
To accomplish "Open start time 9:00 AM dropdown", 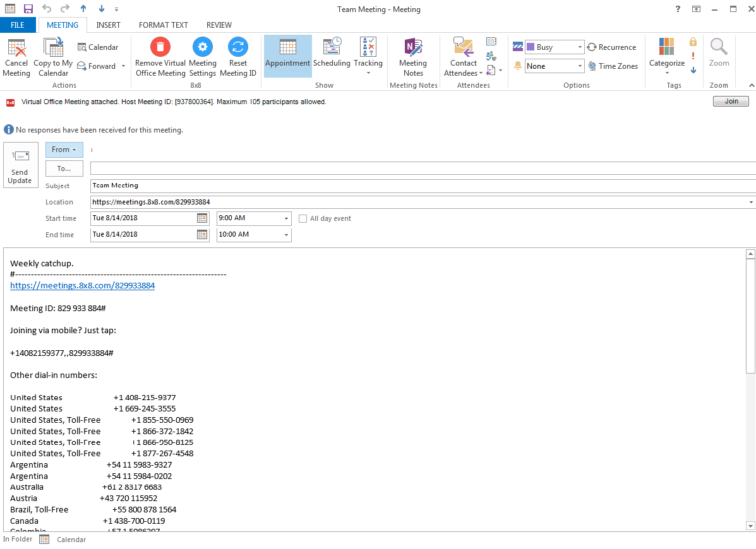I will 286,218.
